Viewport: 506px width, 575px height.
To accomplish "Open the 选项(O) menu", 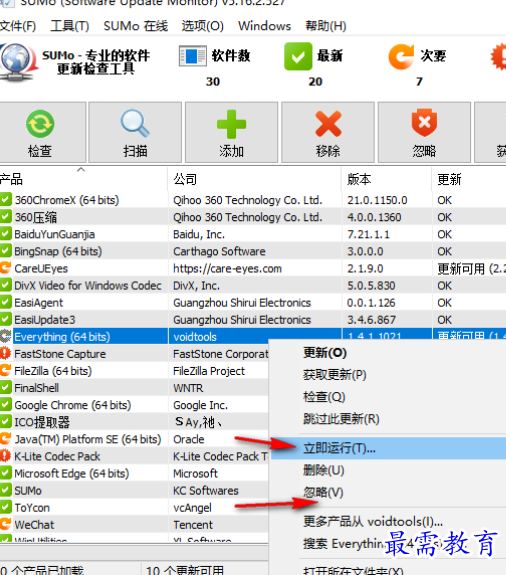I will [203, 26].
